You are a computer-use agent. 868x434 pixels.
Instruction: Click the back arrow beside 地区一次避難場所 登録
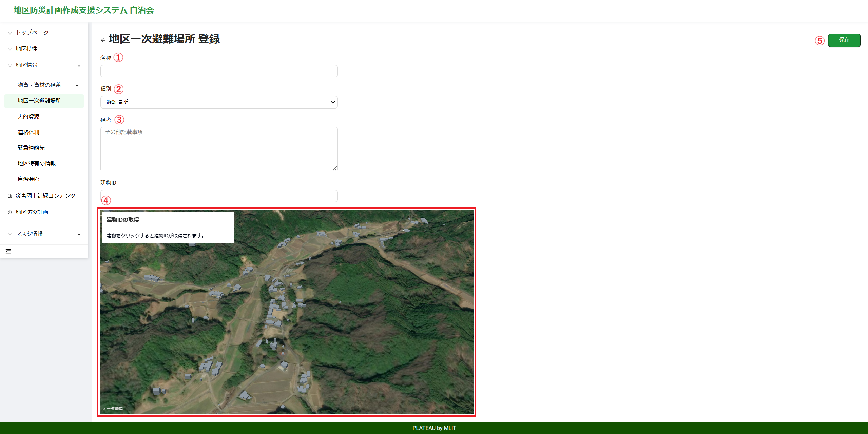(103, 40)
